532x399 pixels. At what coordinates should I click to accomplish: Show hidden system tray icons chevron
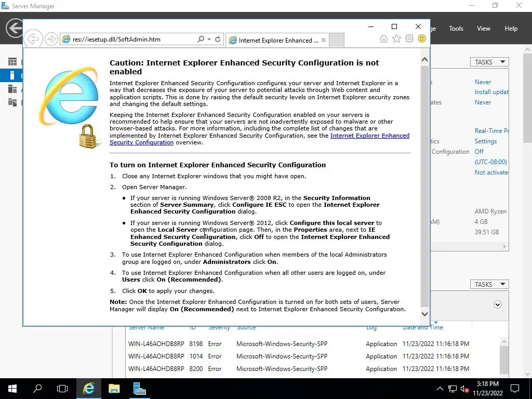(440, 389)
